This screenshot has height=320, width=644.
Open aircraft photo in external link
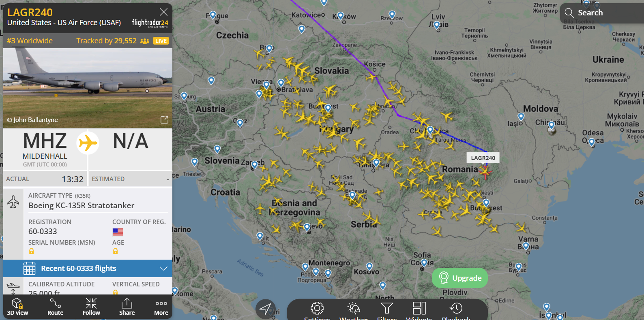(x=164, y=120)
